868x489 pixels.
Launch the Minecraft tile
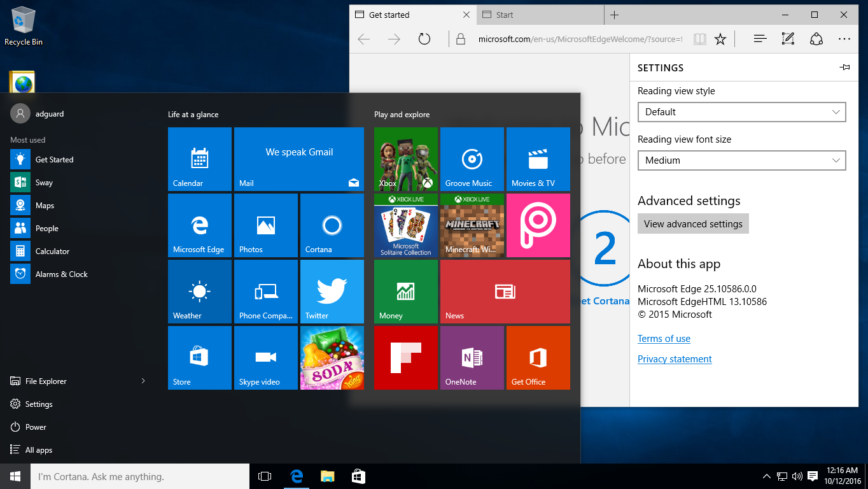coord(472,225)
